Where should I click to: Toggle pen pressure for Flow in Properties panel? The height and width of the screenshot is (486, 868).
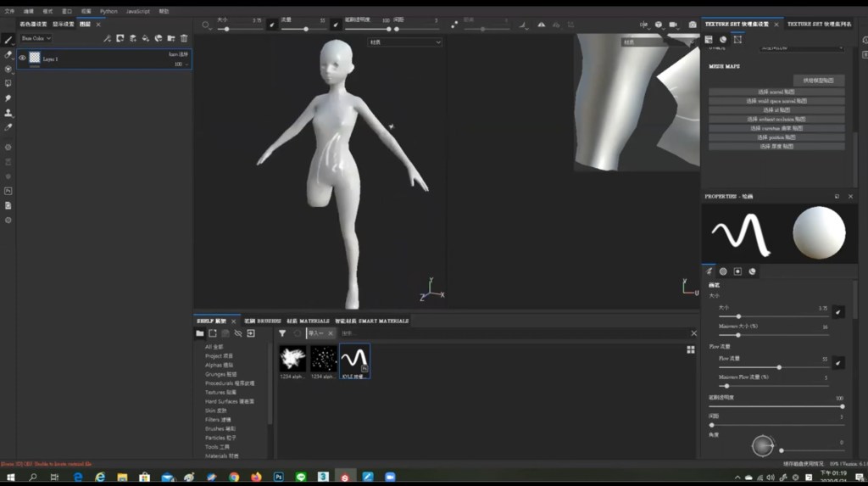(x=837, y=363)
